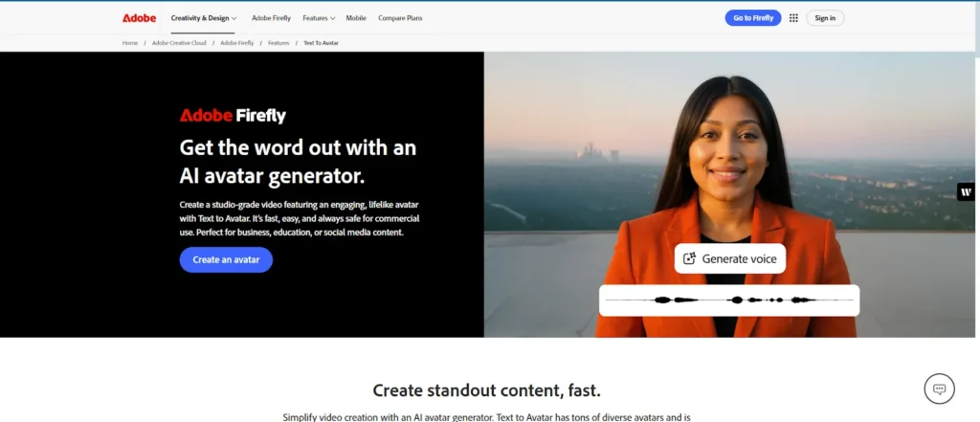The height and width of the screenshot is (422, 980).
Task: Open the Adobe Firefly breadcrumb link
Action: point(237,43)
